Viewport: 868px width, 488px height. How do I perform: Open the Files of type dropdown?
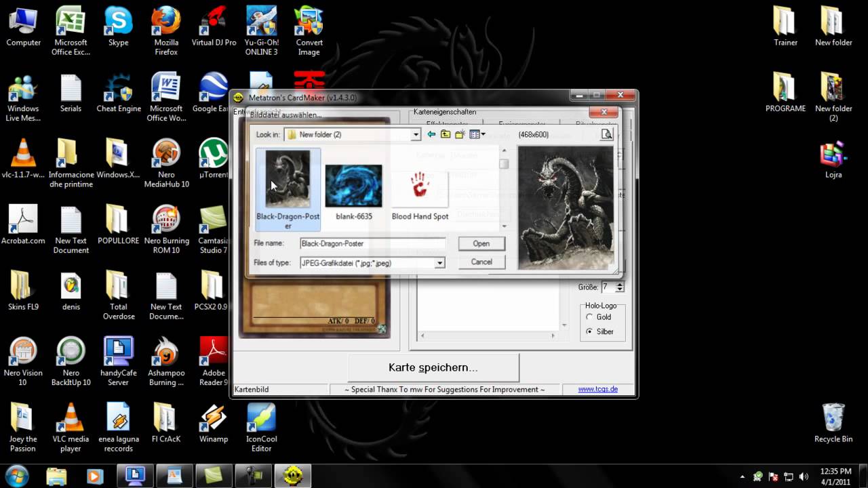[x=439, y=262]
